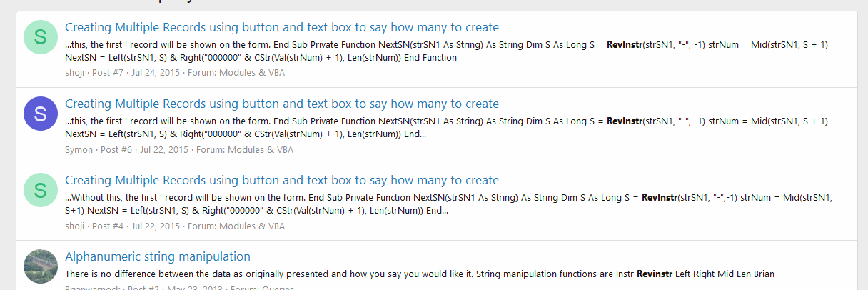Image resolution: width=868 pixels, height=290 pixels.
Task: Open the Alphanumeric string manipulation thread
Action: 157,256
